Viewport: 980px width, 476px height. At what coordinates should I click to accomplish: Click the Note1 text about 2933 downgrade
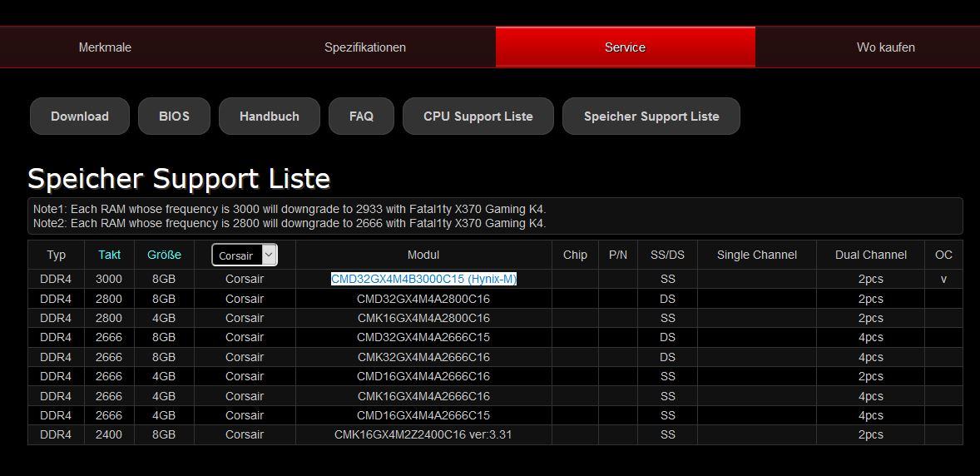[x=290, y=209]
